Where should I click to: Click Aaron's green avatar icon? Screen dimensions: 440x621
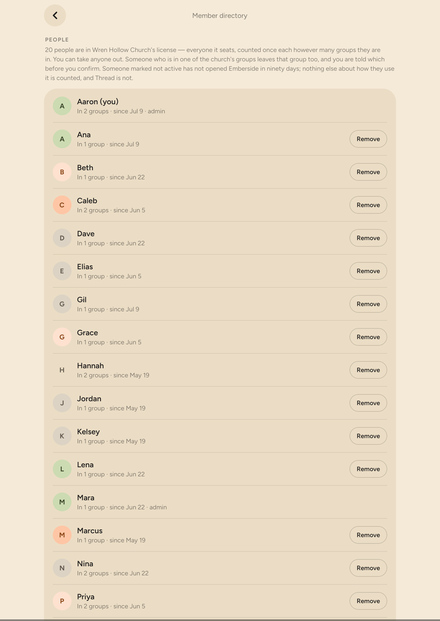pyautogui.click(x=62, y=106)
